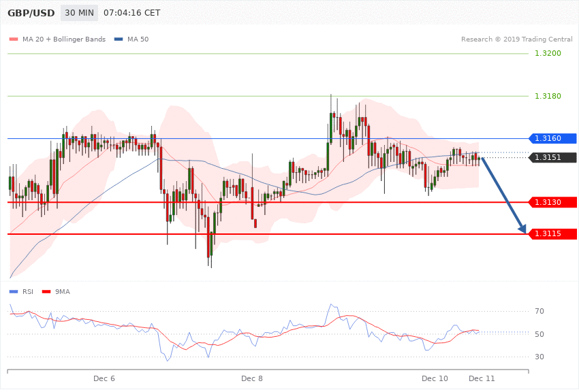The width and height of the screenshot is (579, 392).
Task: Click the blue 1.3160 pivot price tag
Action: [x=553, y=138]
